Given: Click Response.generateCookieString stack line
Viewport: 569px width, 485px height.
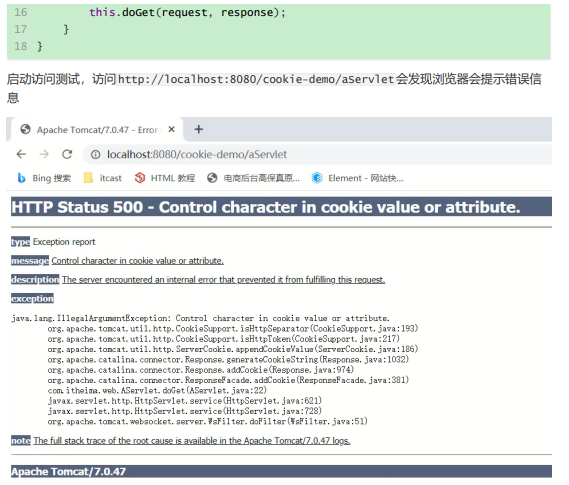Looking at the screenshot, I should (228, 359).
